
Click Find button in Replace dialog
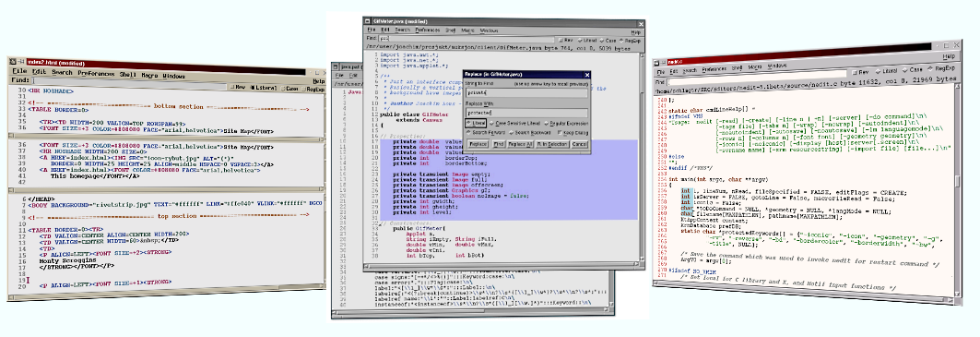pos(499,144)
